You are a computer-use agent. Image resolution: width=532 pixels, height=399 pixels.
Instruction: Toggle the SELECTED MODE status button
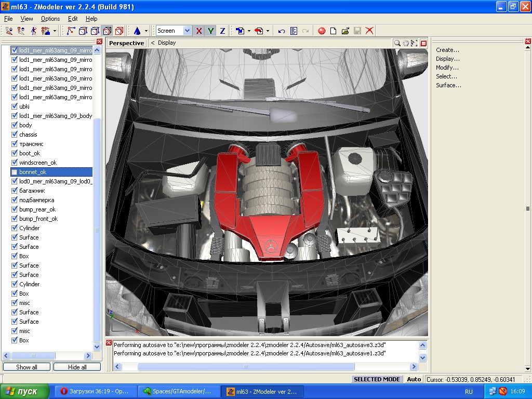click(377, 379)
